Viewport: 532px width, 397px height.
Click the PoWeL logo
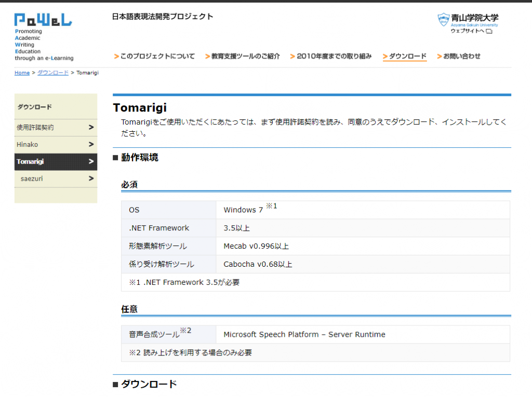tap(43, 20)
